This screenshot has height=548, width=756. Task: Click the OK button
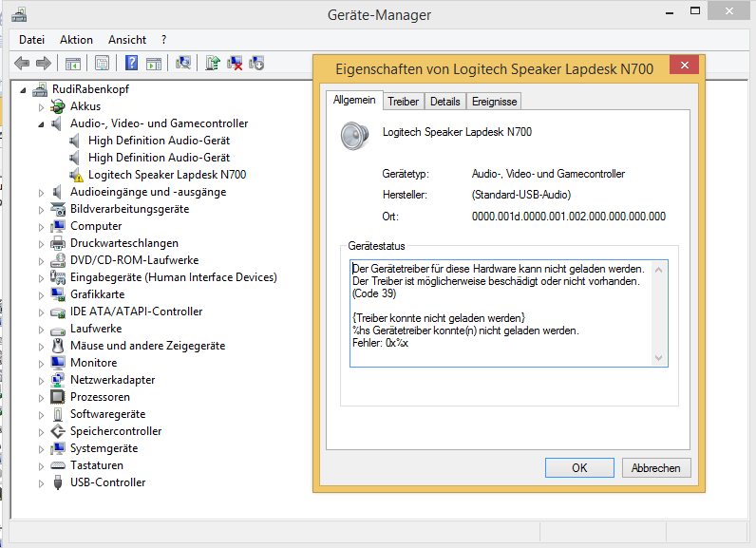click(x=579, y=468)
